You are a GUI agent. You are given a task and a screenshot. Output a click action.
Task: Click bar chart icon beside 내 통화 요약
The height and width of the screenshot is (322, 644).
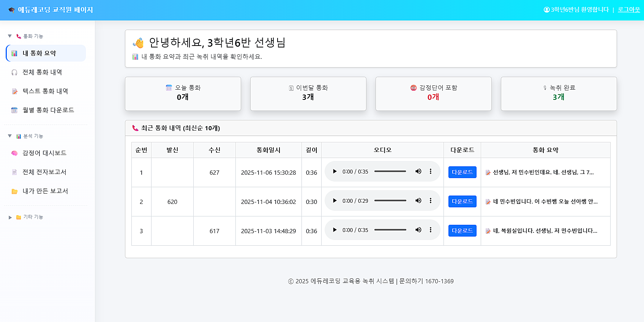(x=14, y=53)
